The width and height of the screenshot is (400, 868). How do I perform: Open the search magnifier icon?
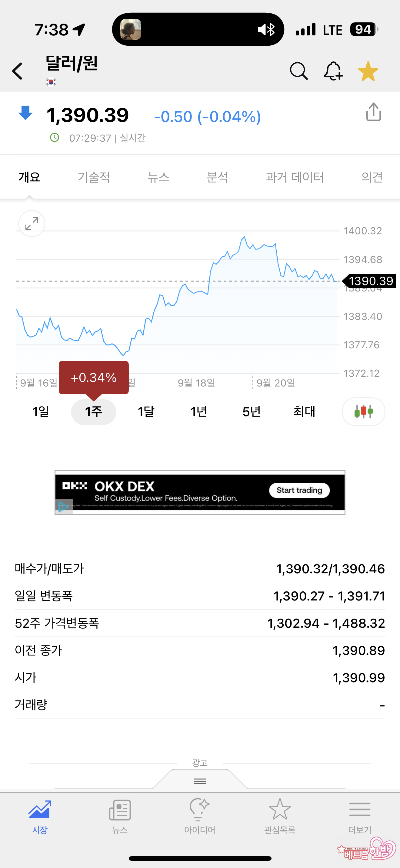point(299,71)
